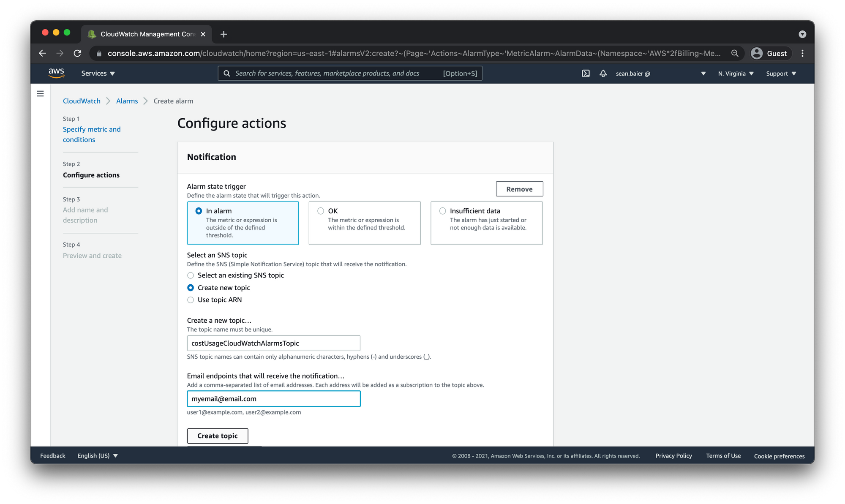Select Insufficient data alarm state
The image size is (845, 504).
coord(442,211)
